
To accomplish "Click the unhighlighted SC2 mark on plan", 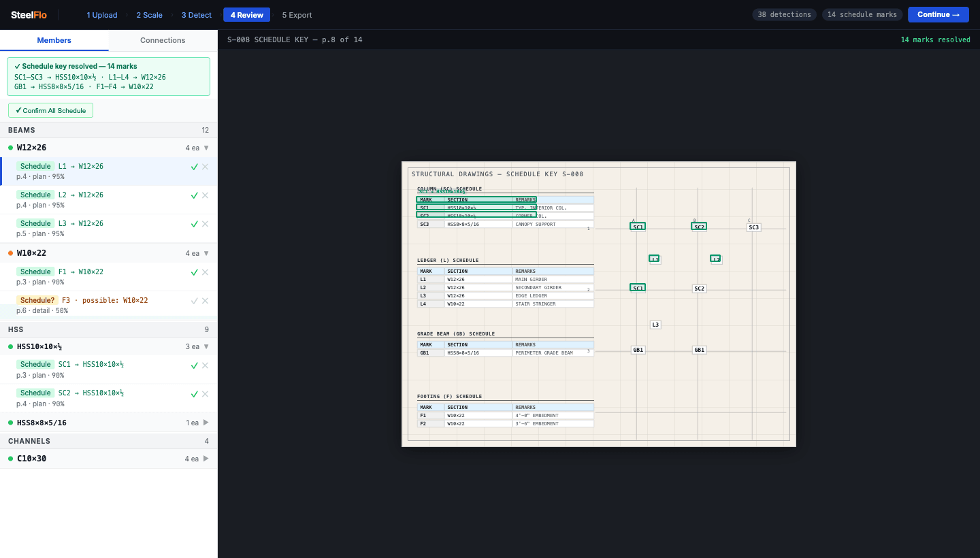I will coord(699,289).
